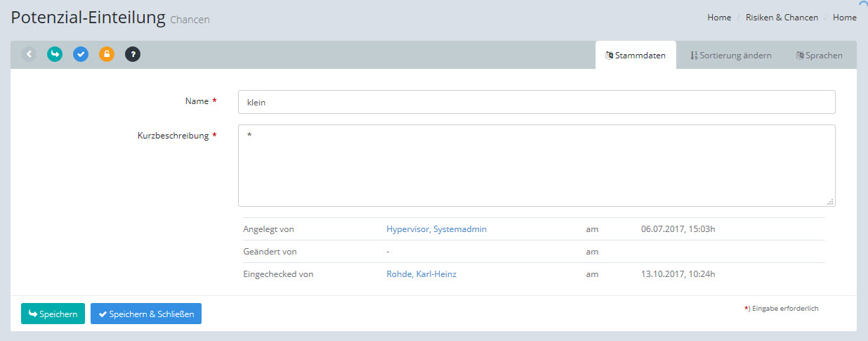This screenshot has height=341, width=868.
Task: Click the 'Kurzbeschreibung' field label
Action: (173, 136)
